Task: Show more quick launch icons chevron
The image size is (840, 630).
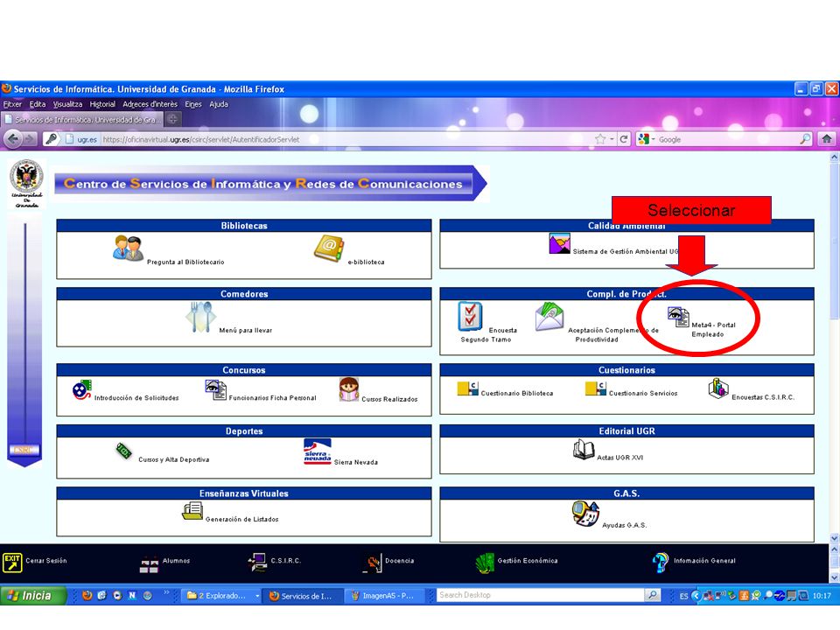Action: [x=166, y=592]
